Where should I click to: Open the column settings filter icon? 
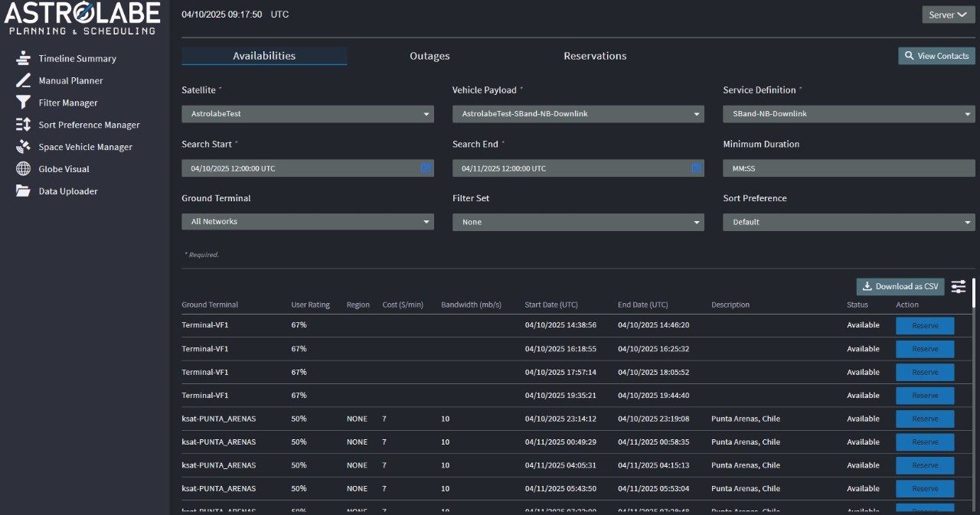[957, 286]
